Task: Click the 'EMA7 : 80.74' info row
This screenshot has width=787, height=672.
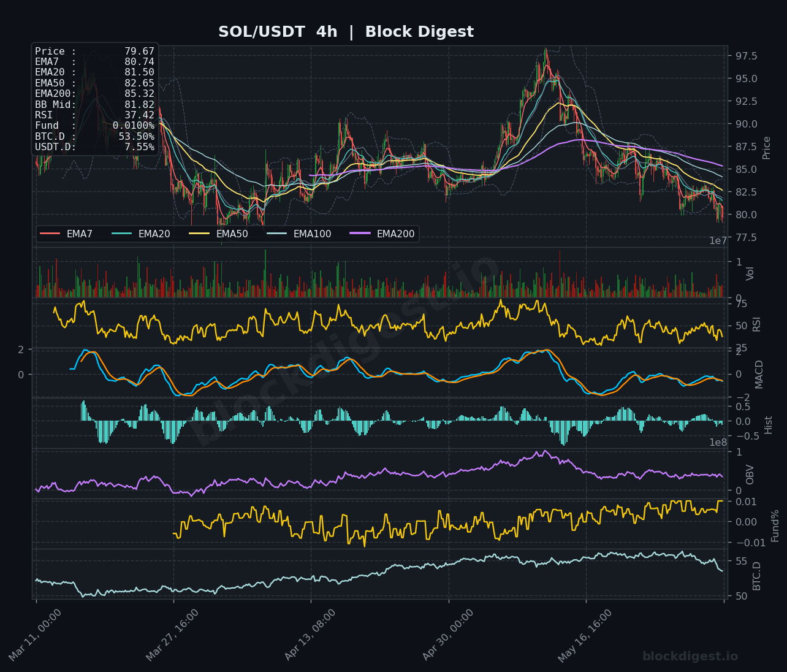Action: coord(94,62)
